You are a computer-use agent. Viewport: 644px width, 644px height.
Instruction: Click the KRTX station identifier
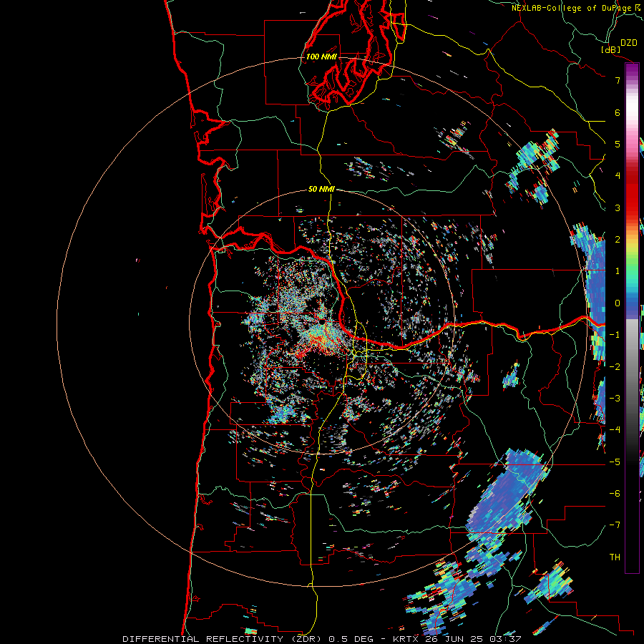[406, 639]
